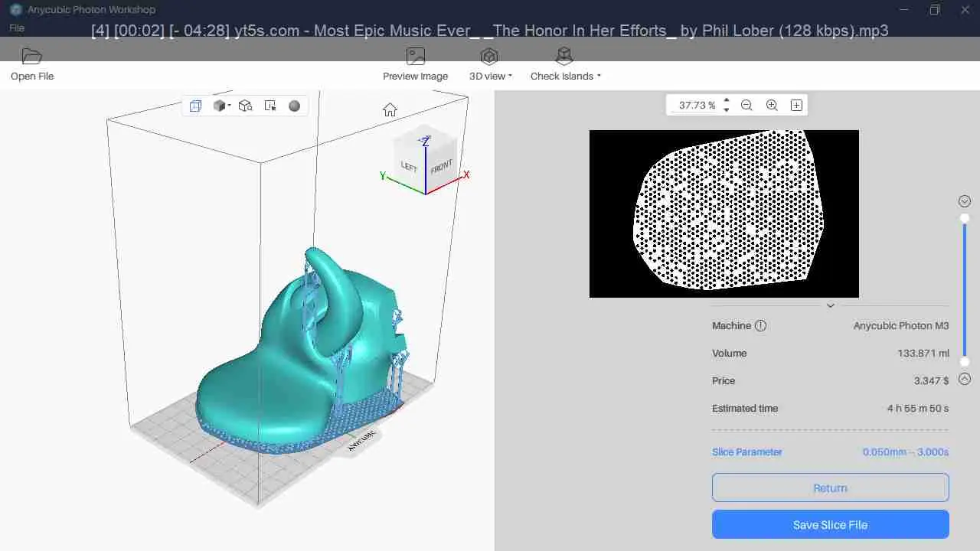
Task: Click the Return button
Action: [x=831, y=487]
